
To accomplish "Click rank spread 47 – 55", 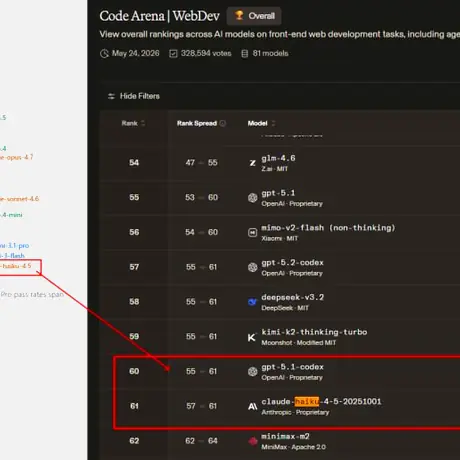I will pyautogui.click(x=201, y=163).
